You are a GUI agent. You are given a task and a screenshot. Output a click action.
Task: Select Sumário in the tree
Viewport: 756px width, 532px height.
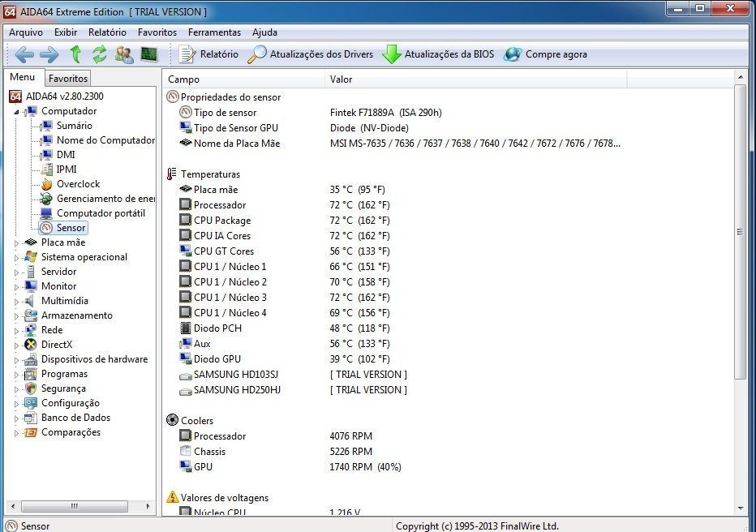[x=75, y=126]
